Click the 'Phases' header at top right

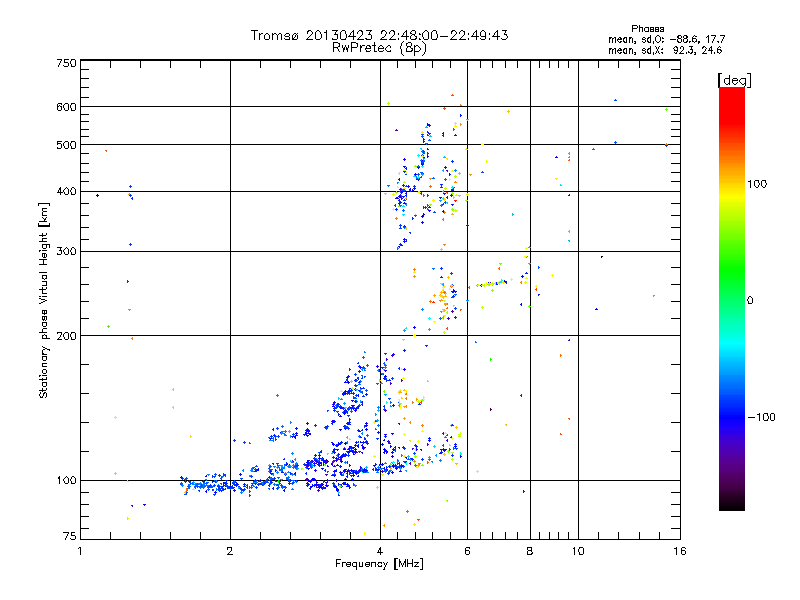point(647,29)
